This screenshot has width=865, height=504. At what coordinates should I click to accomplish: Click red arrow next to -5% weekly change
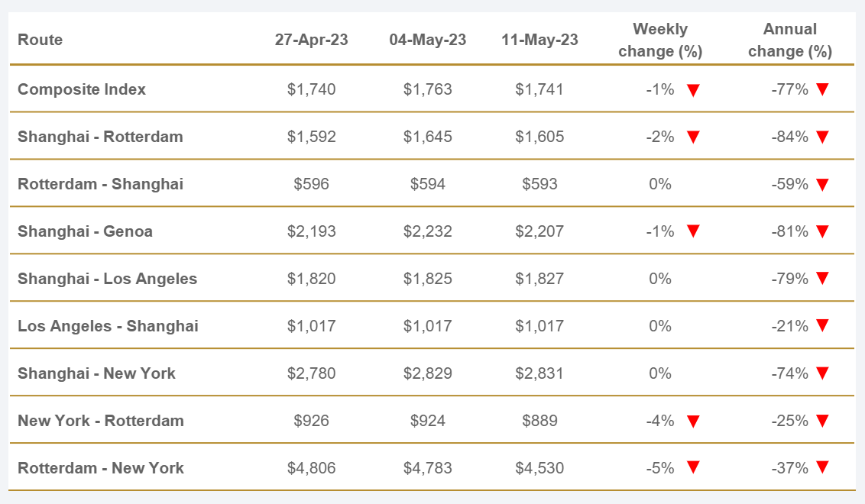coord(693,469)
